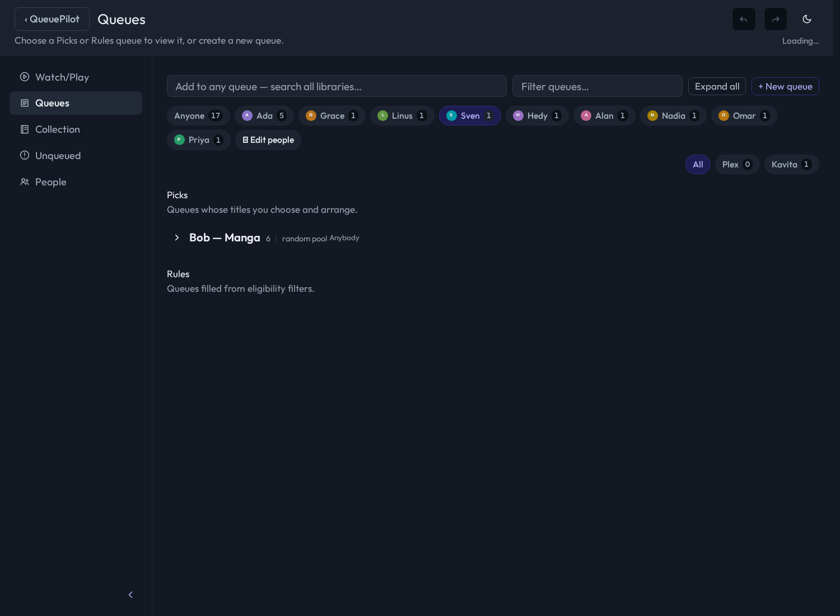Select the Plex source tab
This screenshot has width=840, height=616.
tap(737, 164)
